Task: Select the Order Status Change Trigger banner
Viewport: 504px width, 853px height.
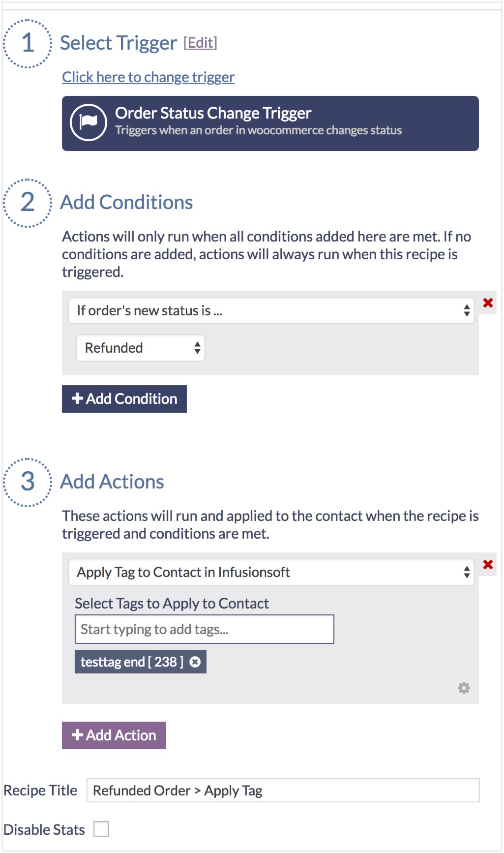Action: pyautogui.click(x=270, y=123)
